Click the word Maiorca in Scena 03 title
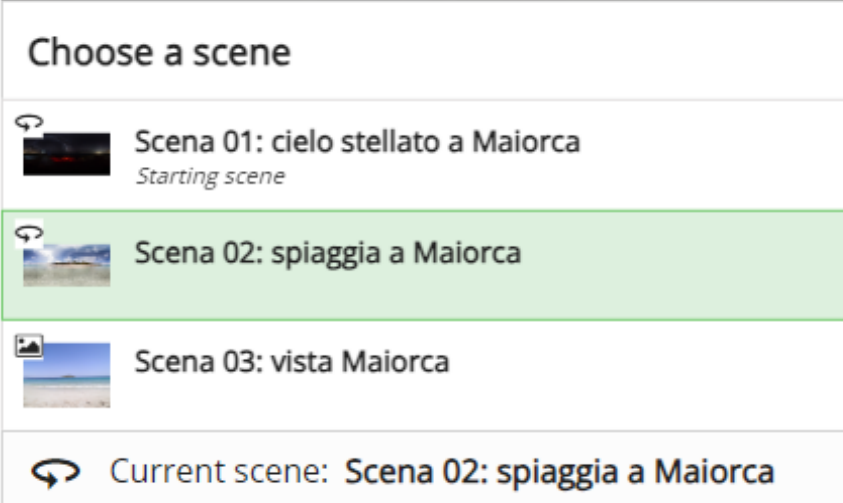 395,361
